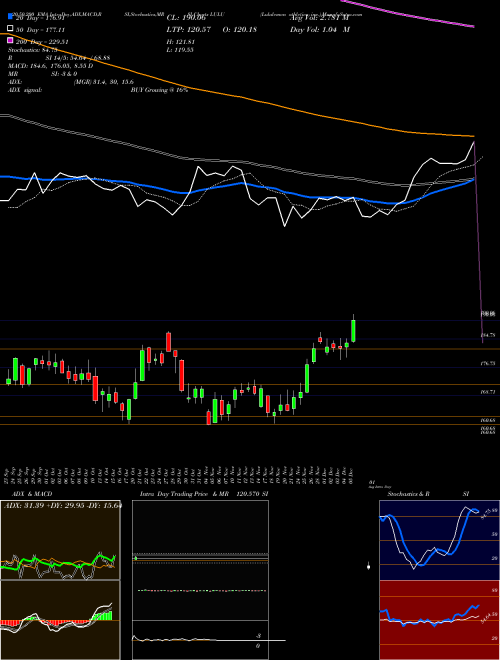The image size is (500, 660).
Task: Open the blue Stochastics chart panel
Action: 439,540
